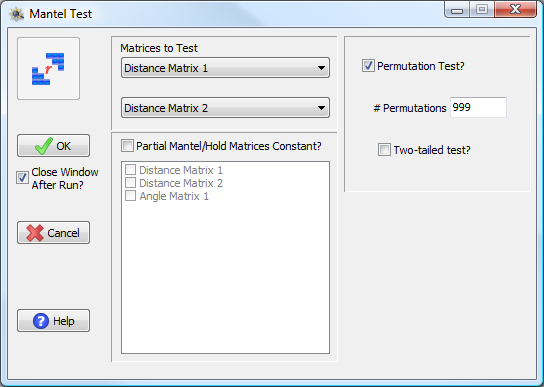Minimize the Mantel Test window
The width and height of the screenshot is (544, 387).
[457, 10]
